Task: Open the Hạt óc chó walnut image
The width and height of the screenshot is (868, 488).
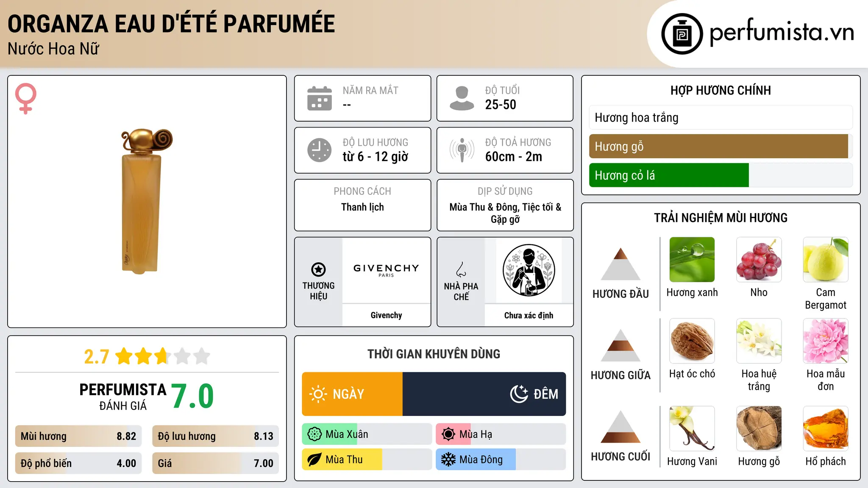Action: pyautogui.click(x=692, y=341)
